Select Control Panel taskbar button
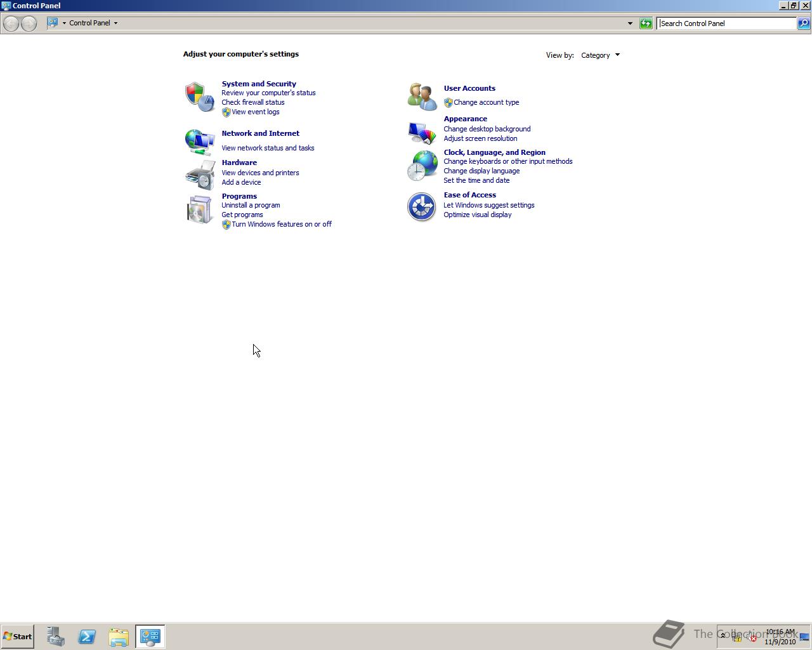 click(x=150, y=637)
